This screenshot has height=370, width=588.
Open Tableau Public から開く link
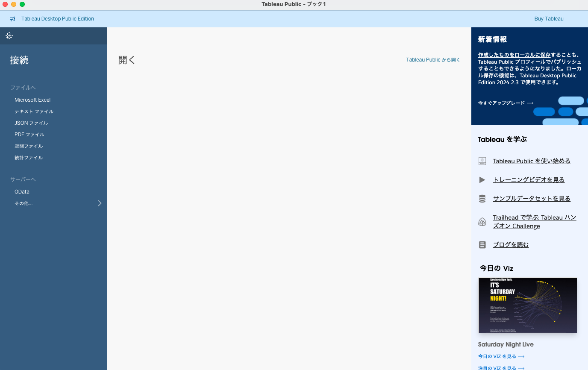tap(433, 60)
